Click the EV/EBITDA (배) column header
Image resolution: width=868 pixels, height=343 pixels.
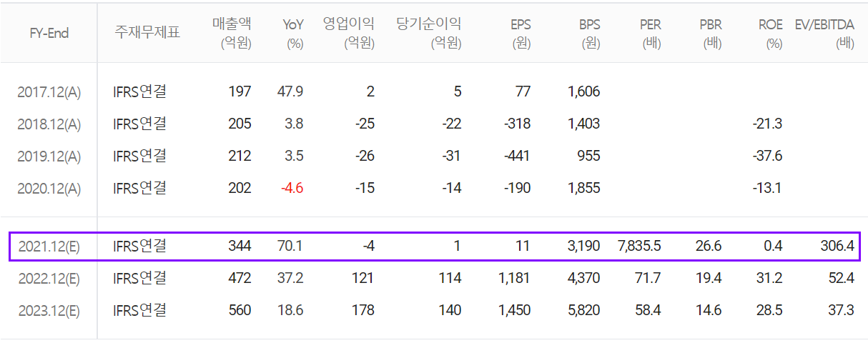pyautogui.click(x=824, y=33)
